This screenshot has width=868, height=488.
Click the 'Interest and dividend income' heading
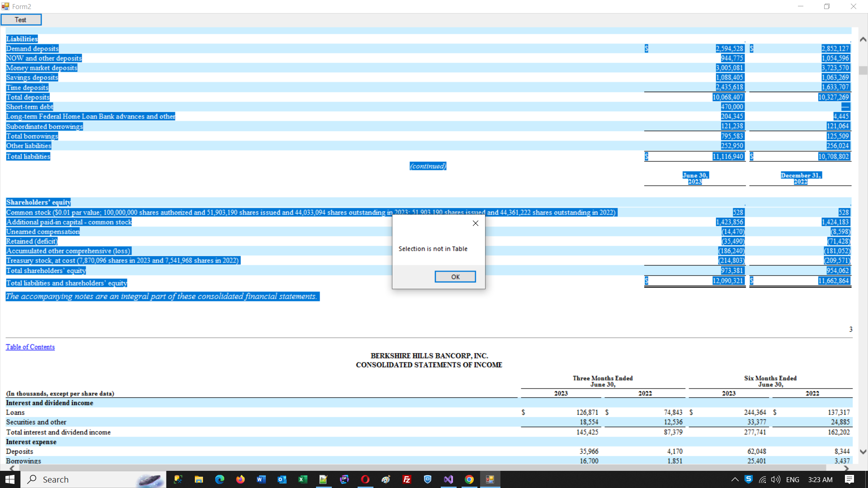coord(50,403)
